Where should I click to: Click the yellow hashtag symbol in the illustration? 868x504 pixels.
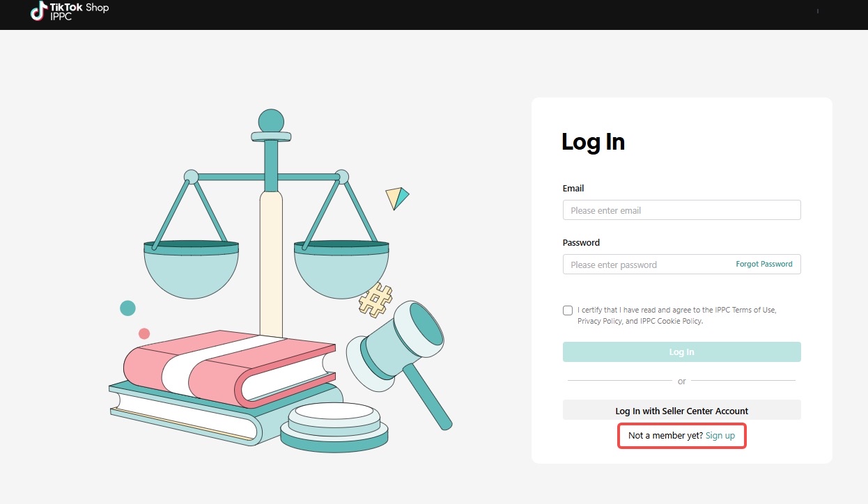point(375,301)
